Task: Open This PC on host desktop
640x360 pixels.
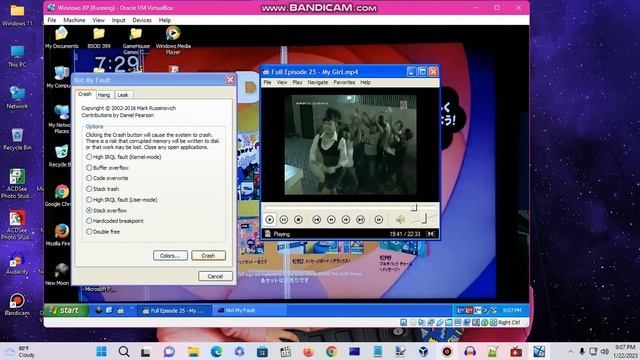Action: [17, 56]
